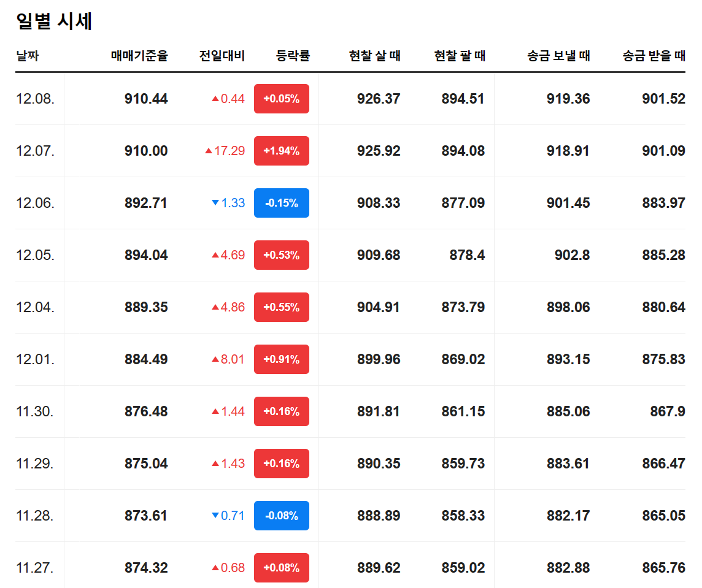Image resolution: width=702 pixels, height=588 pixels.
Task: Click the 874.32 base rate value
Action: [x=146, y=568]
